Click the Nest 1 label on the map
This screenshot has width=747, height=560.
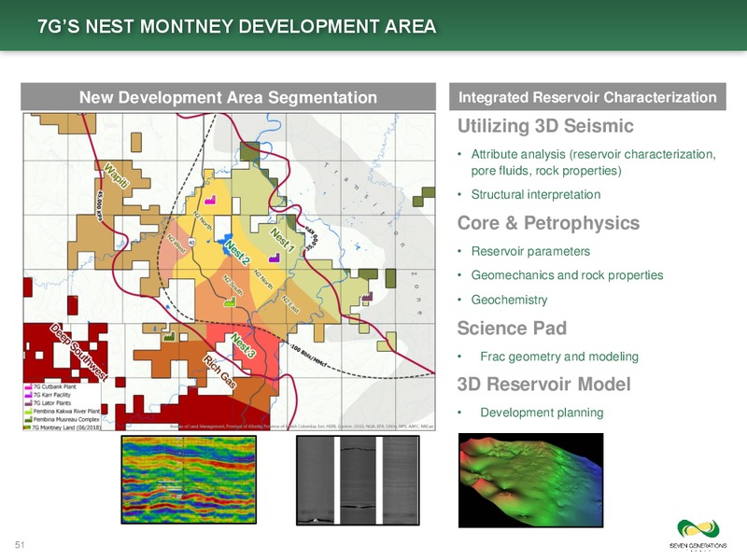pyautogui.click(x=283, y=241)
